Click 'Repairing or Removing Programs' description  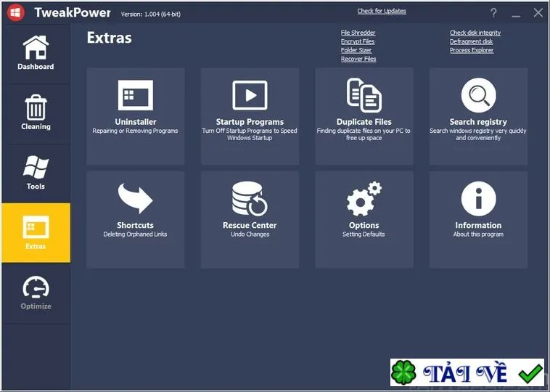(x=136, y=131)
